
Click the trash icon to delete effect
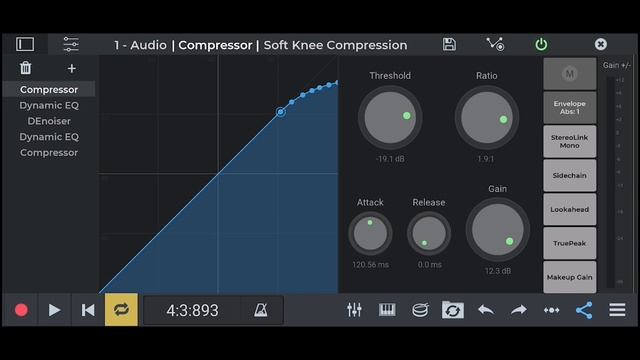click(26, 68)
